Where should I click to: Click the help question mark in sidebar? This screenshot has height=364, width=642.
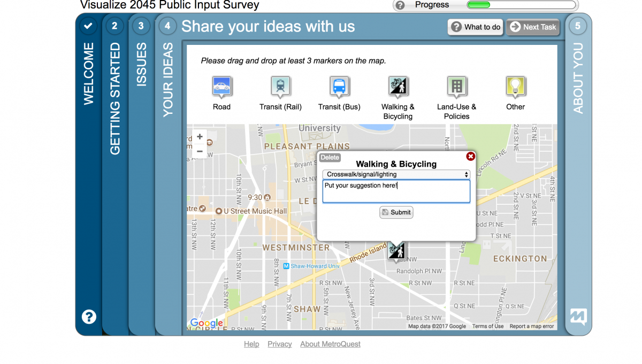tap(89, 316)
